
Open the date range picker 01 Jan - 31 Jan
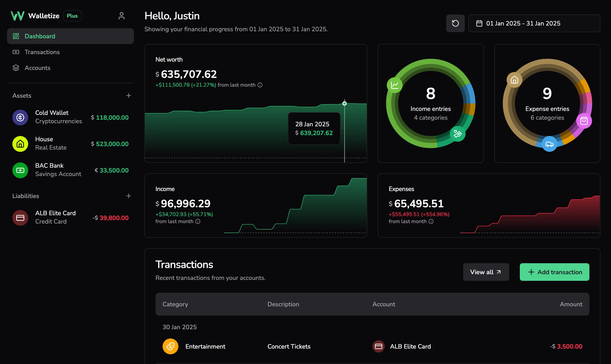523,23
